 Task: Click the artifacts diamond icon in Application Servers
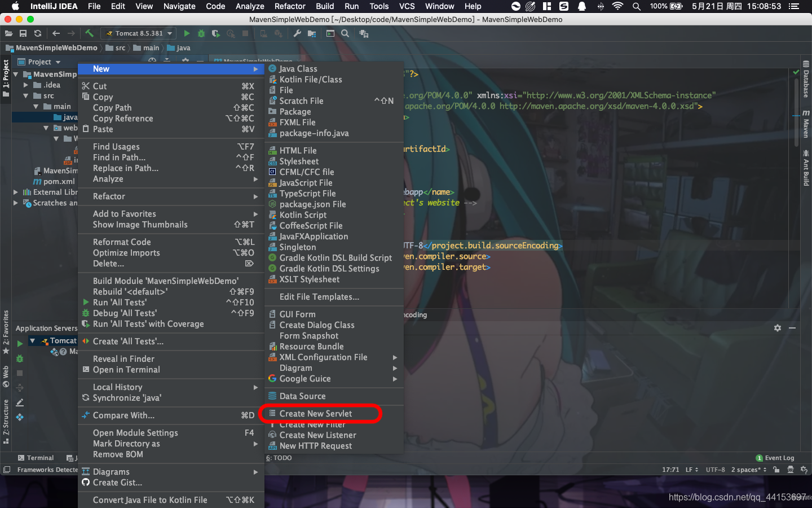pos(20,417)
